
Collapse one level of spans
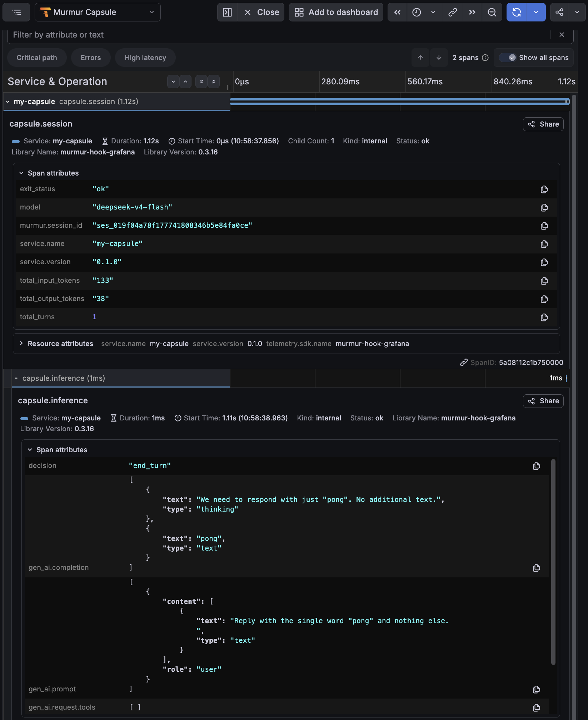pos(185,82)
